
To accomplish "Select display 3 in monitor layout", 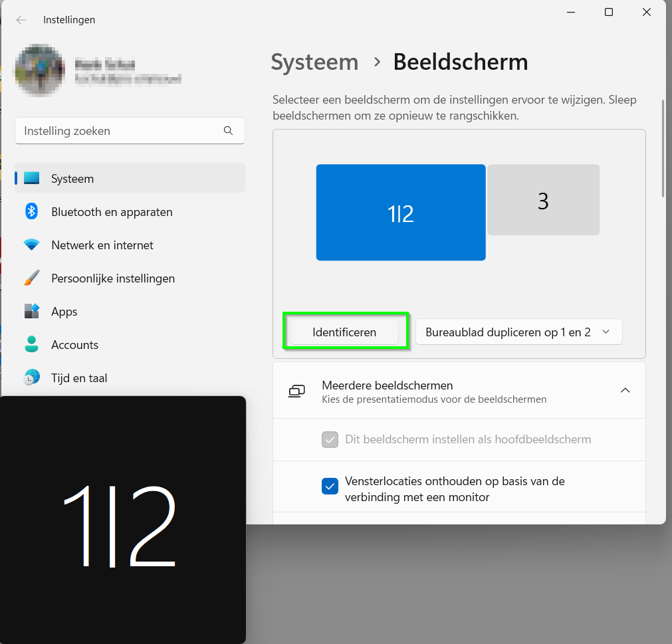I will pos(543,201).
